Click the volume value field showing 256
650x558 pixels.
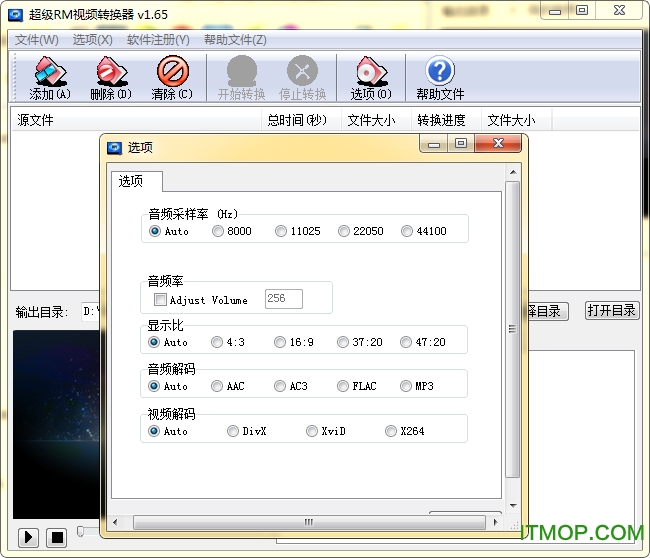284,298
